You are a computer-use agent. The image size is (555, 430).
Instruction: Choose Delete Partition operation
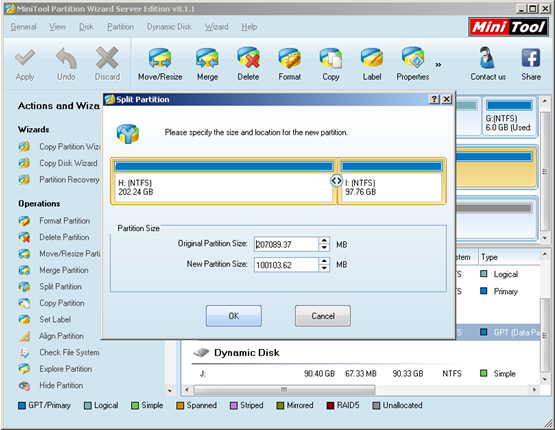pos(54,237)
